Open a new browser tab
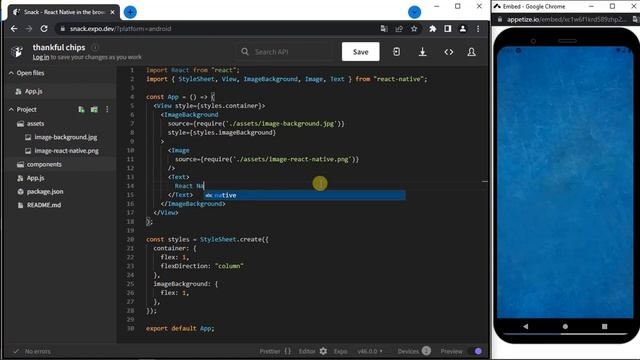Image resolution: width=640 pixels, height=360 pixels. click(x=130, y=12)
